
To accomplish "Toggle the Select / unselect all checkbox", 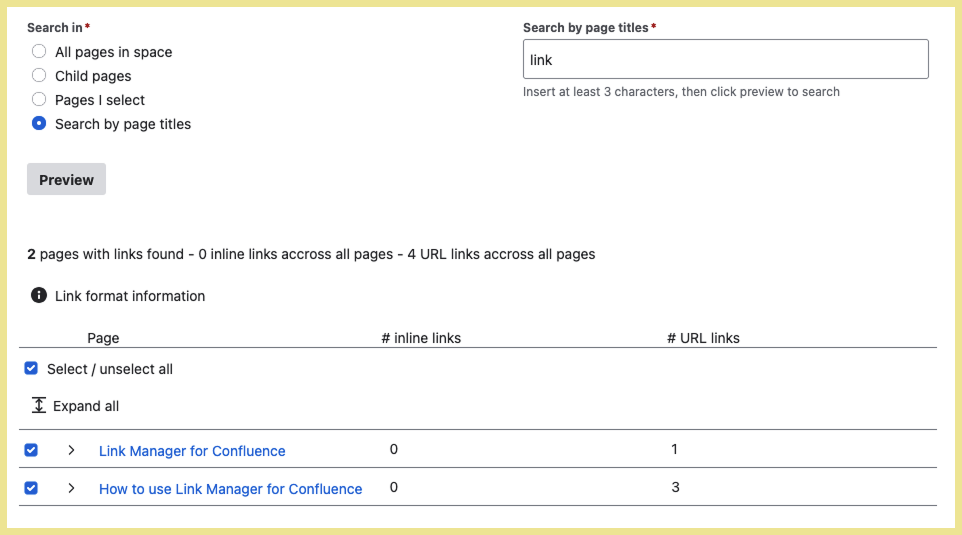I will [31, 368].
